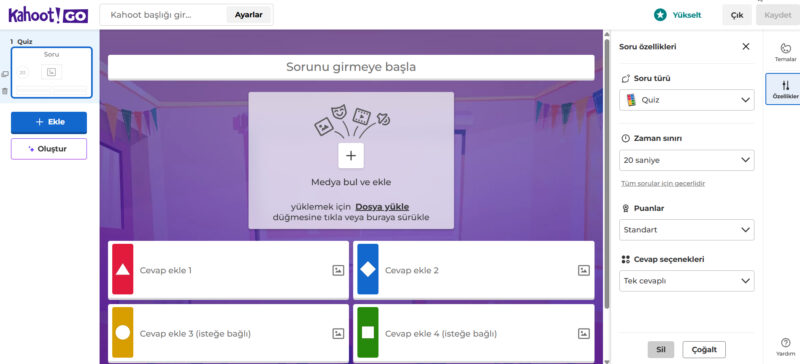The height and width of the screenshot is (364, 800).
Task: Open the Kahoot! GO logo home
Action: (x=48, y=15)
